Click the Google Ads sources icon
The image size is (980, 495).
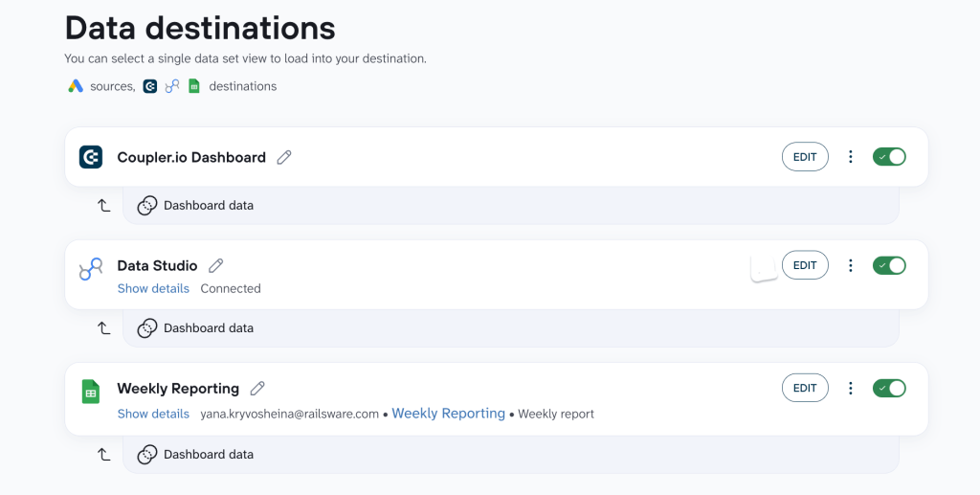[x=76, y=86]
